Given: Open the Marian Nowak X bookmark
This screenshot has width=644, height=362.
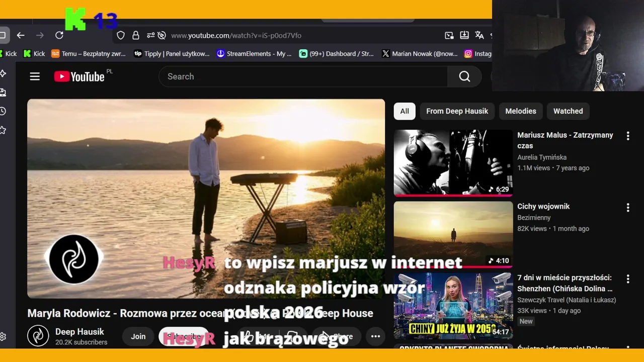Looking at the screenshot, I should point(420,54).
